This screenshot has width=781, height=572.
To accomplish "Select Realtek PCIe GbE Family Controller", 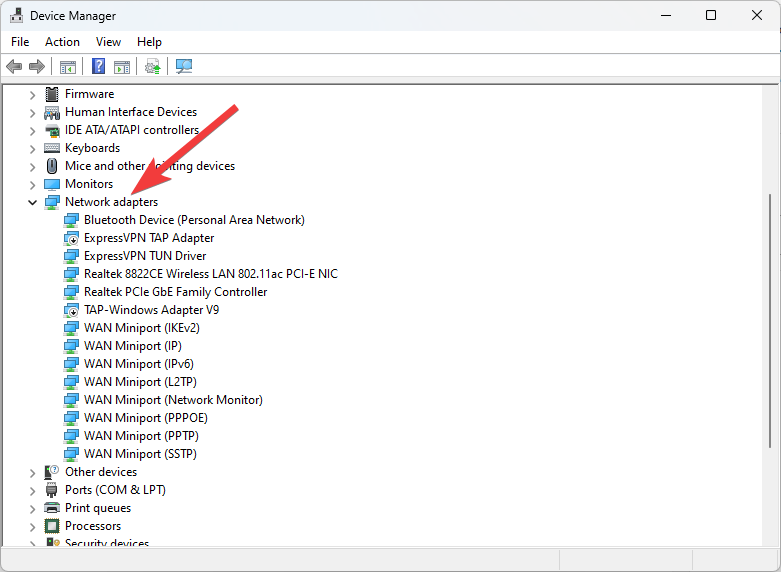I will pos(175,292).
